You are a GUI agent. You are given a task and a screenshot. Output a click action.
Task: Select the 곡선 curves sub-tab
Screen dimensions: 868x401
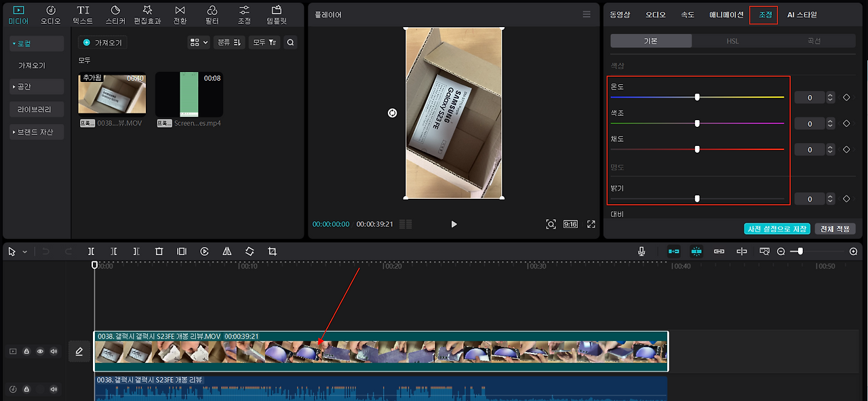[814, 41]
